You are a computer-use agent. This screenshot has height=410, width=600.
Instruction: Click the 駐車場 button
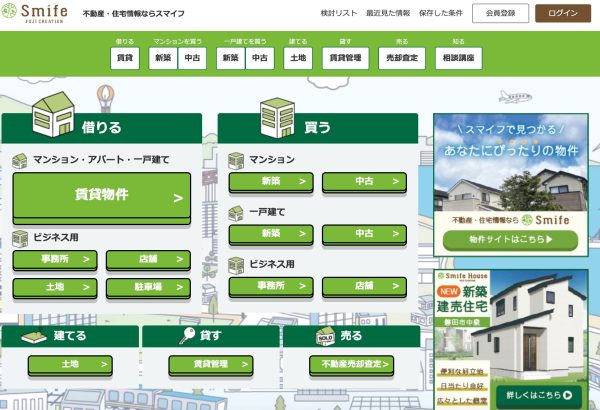[148, 288]
